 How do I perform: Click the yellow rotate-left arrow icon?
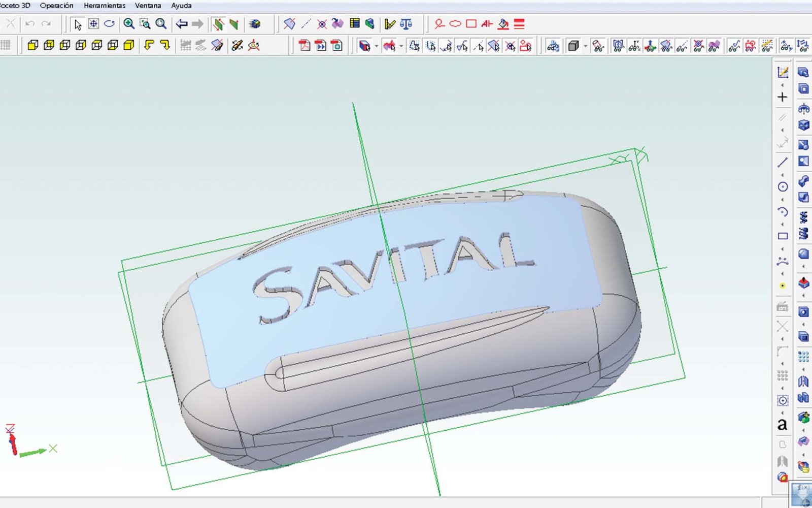[149, 45]
